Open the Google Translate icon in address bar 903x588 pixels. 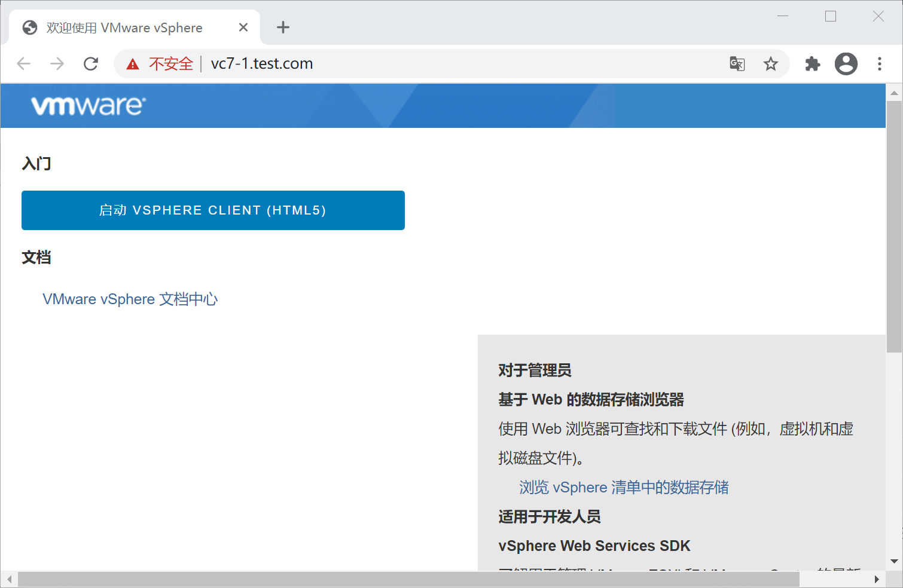pyautogui.click(x=737, y=64)
